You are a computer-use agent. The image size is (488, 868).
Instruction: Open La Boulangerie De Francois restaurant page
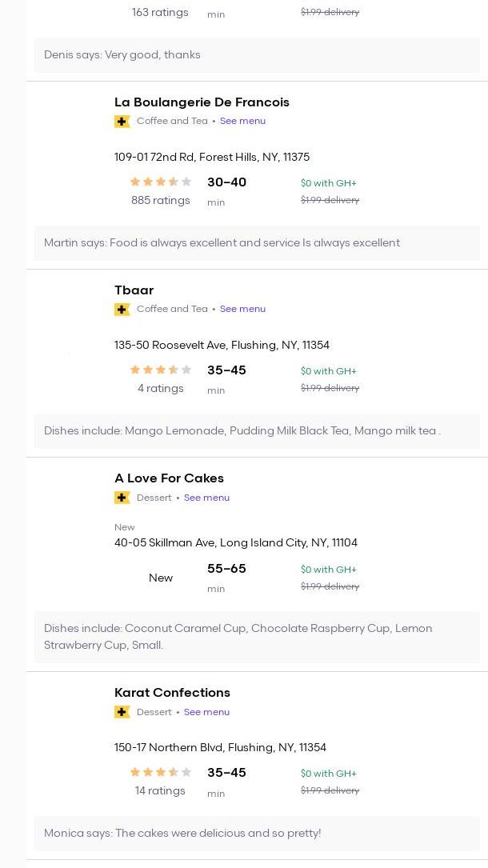click(x=202, y=102)
